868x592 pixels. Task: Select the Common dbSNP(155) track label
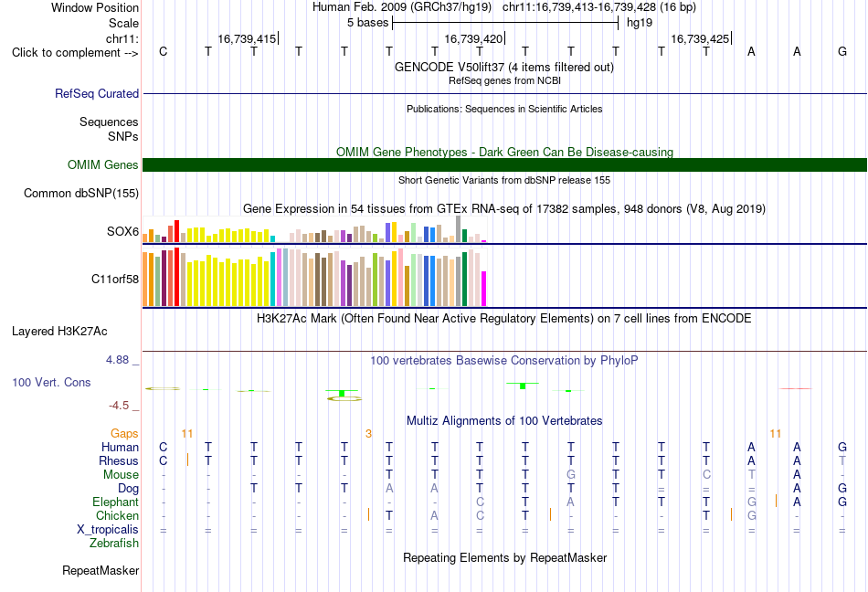tap(80, 193)
